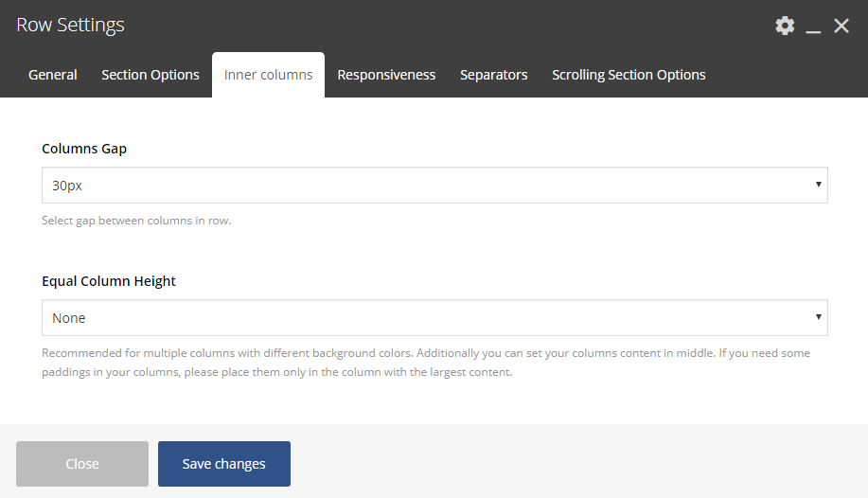Screen dimensions: 868x498
Task: Minimize the Row Settings panel
Action: click(813, 27)
